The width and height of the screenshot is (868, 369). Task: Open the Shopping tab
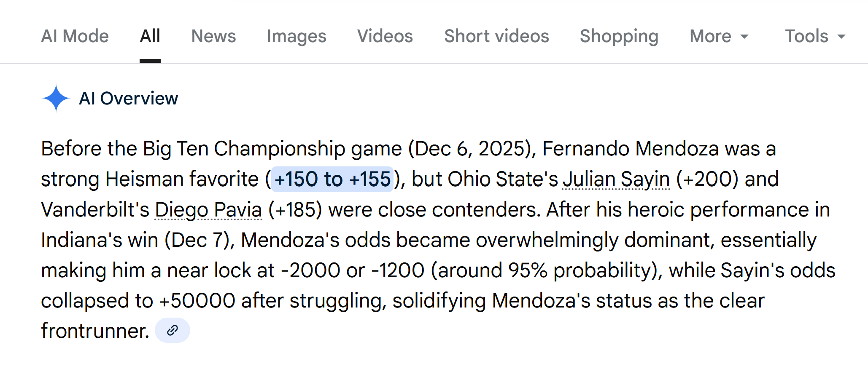point(619,36)
